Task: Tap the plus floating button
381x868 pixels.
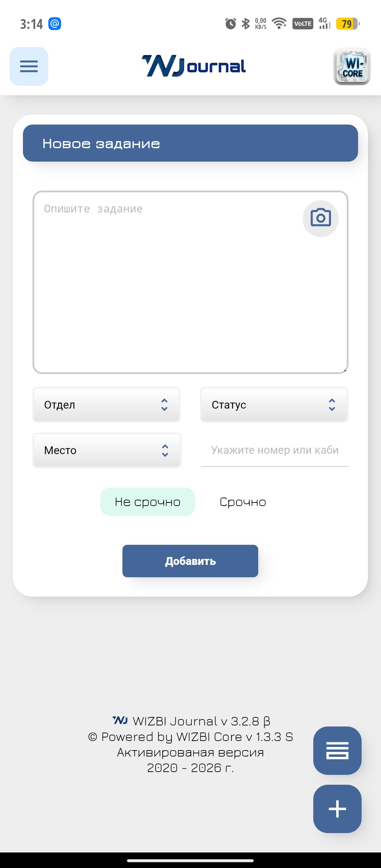Action: [337, 809]
